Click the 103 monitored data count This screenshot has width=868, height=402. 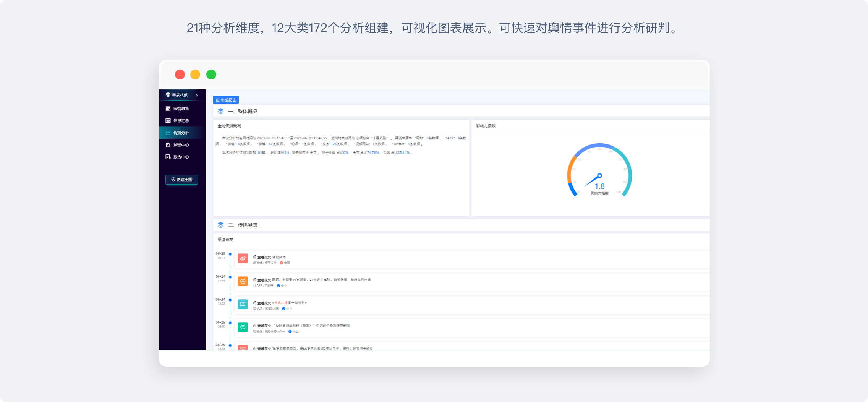[259, 153]
